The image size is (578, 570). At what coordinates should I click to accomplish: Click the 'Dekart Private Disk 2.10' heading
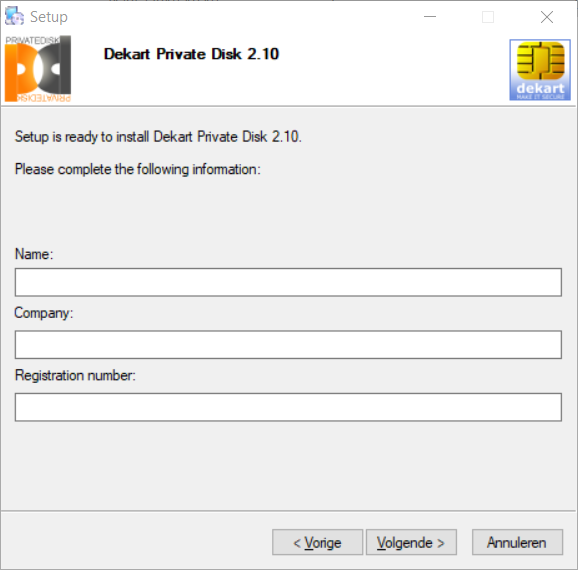[191, 54]
